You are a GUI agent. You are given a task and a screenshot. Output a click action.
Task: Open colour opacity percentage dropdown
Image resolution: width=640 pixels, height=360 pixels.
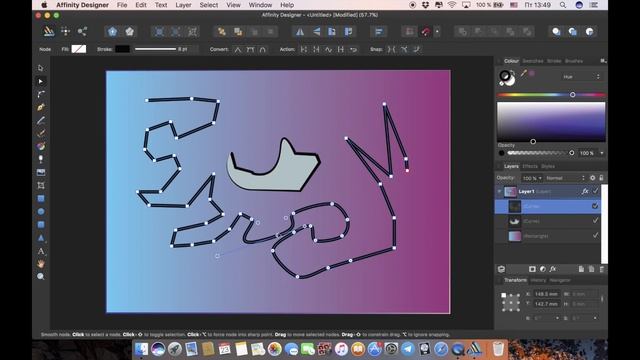(602, 153)
